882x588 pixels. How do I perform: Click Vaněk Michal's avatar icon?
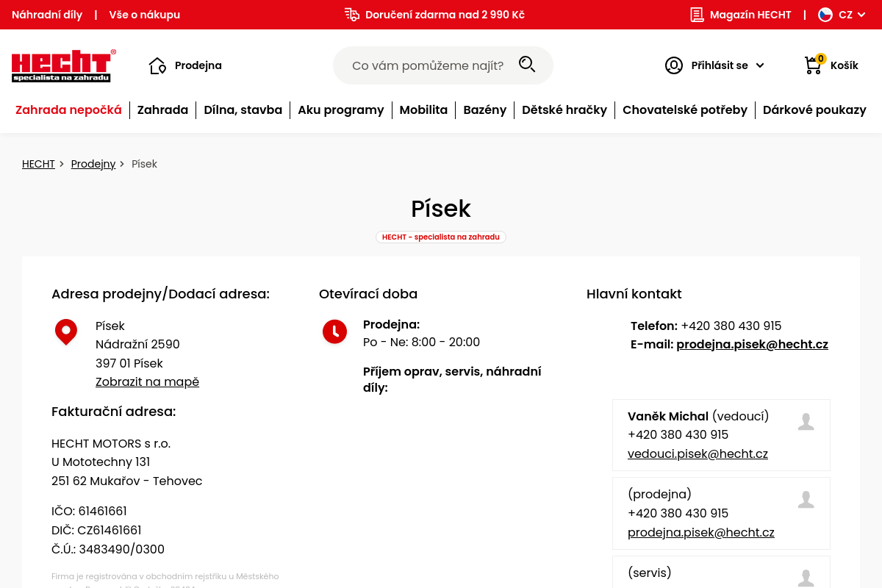[806, 422]
